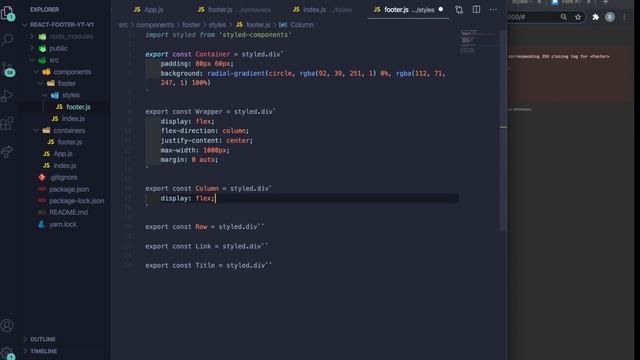Click the styles breadcrumb

[x=217, y=25]
